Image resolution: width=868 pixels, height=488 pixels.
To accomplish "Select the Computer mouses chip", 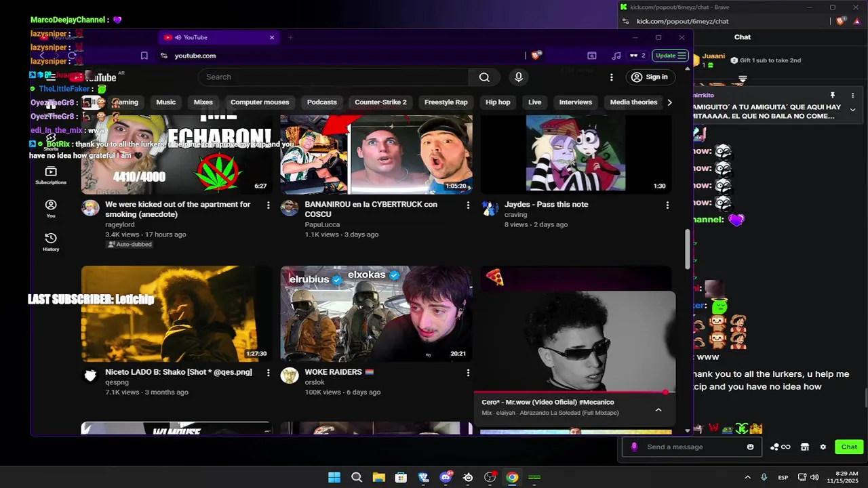I will click(260, 102).
